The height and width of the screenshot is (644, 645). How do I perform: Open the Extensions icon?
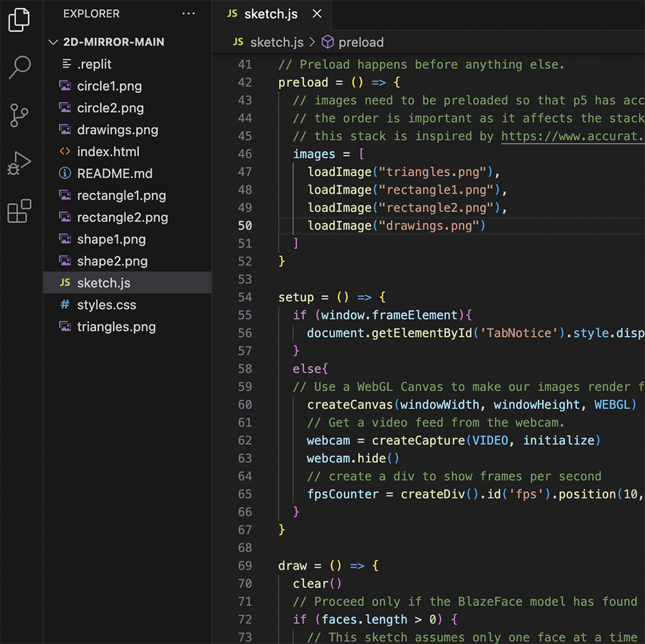[19, 211]
